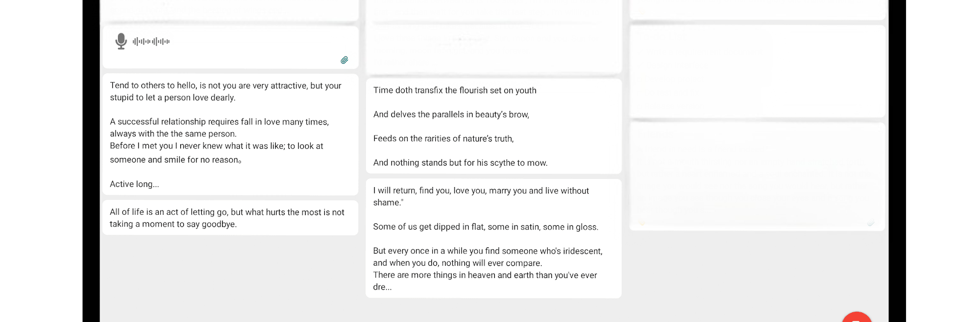Open the note starting "Tend to others to hello"
The height and width of the screenshot is (322, 980).
(230, 134)
